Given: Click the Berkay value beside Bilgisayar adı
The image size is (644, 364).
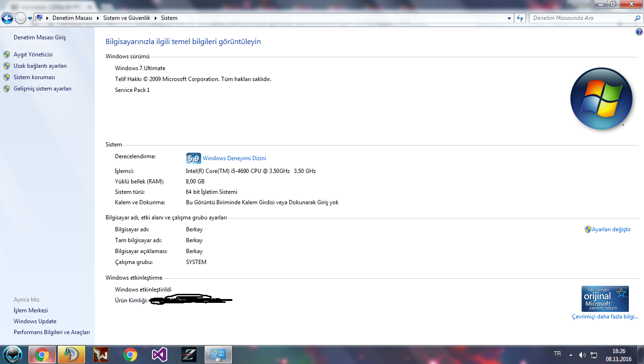Looking at the screenshot, I should click(194, 229).
